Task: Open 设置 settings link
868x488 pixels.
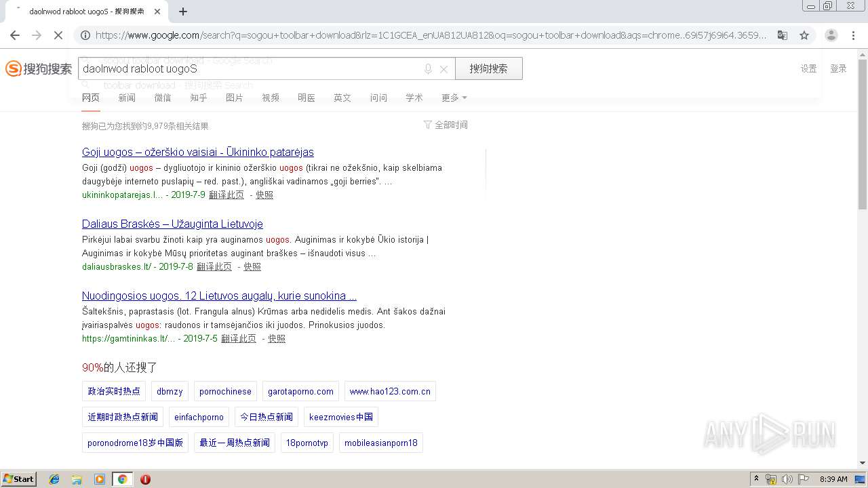Action: [808, 68]
